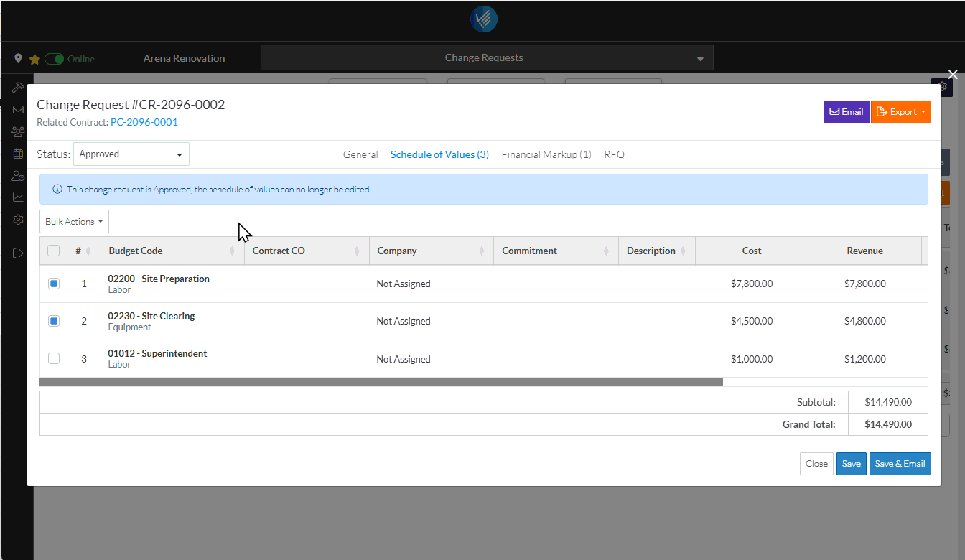
Task: Click the sign-out arrow icon in the sidebar
Action: click(x=18, y=253)
